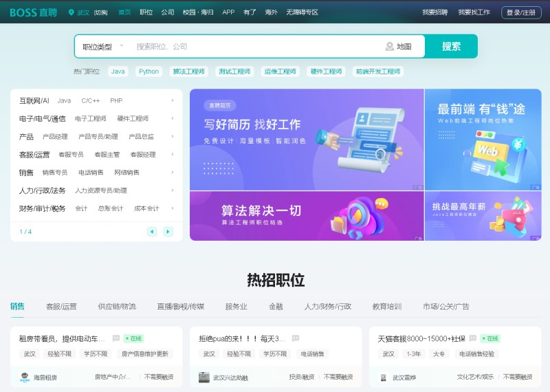Screen dimensions: 550x392
Task: Select the 金融 hot jobs tab
Action: point(276,306)
